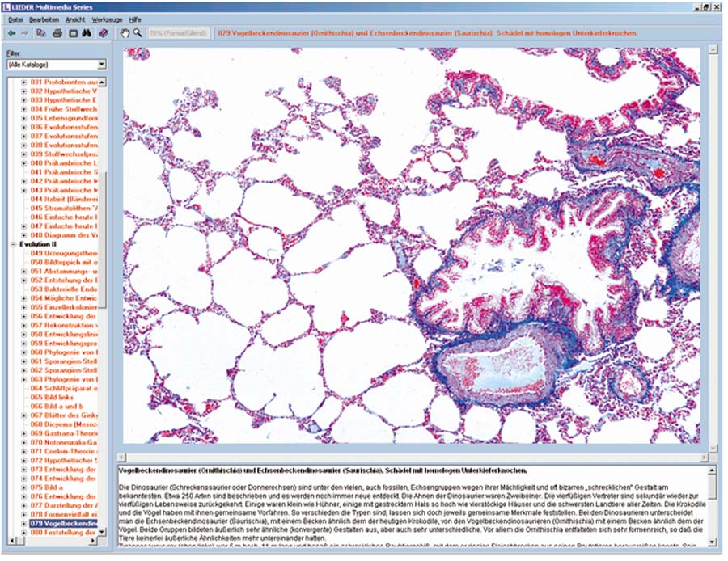Click the printer icon
The image size is (728, 561).
(57, 33)
